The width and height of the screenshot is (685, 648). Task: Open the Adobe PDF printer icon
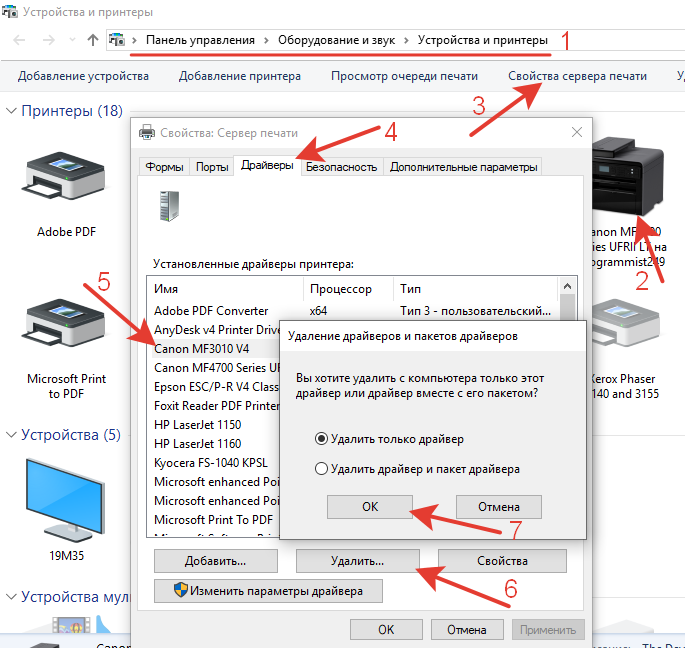click(66, 177)
